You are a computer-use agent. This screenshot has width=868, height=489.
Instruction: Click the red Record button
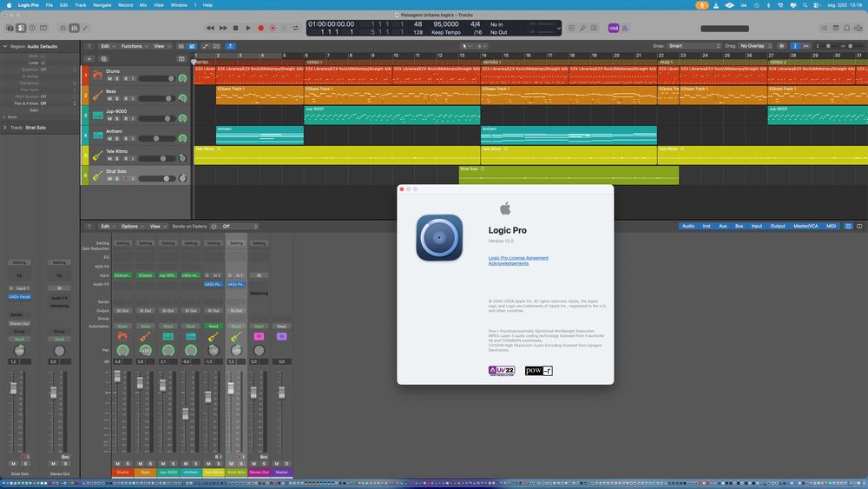(x=260, y=29)
